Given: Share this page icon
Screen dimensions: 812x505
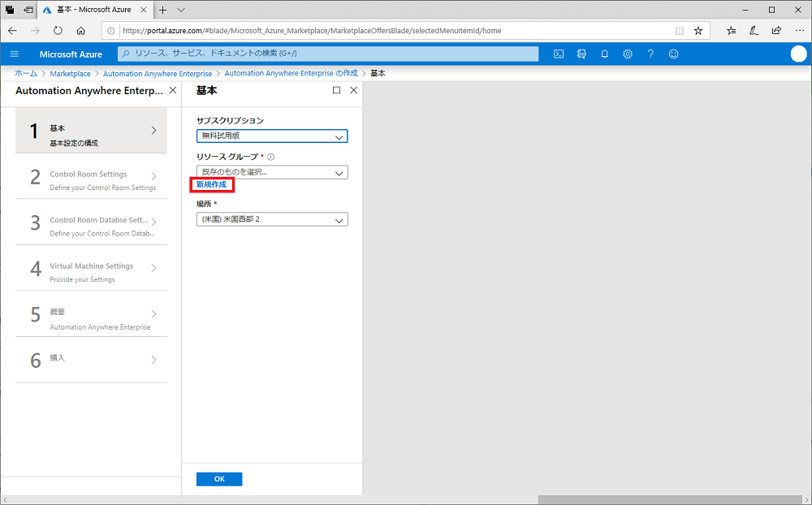Looking at the screenshot, I should 776,31.
